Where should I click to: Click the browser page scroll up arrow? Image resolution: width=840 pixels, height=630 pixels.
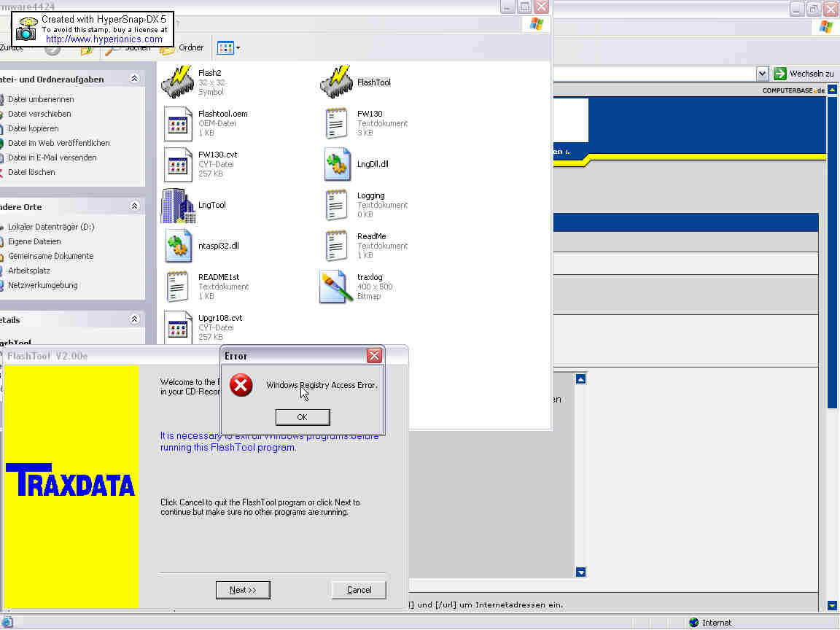832,90
